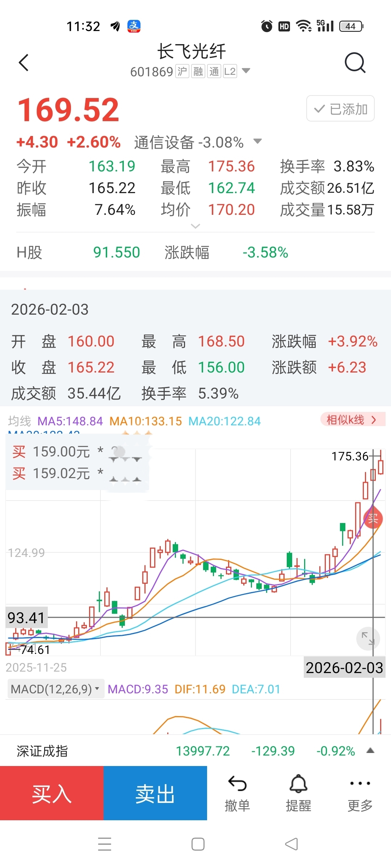Open 更多 more options icon
Viewport: 391px width, 868px height.
click(x=360, y=794)
